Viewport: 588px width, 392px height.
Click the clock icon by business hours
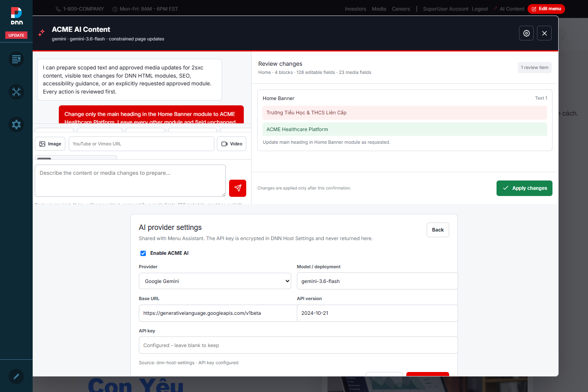(x=115, y=9)
